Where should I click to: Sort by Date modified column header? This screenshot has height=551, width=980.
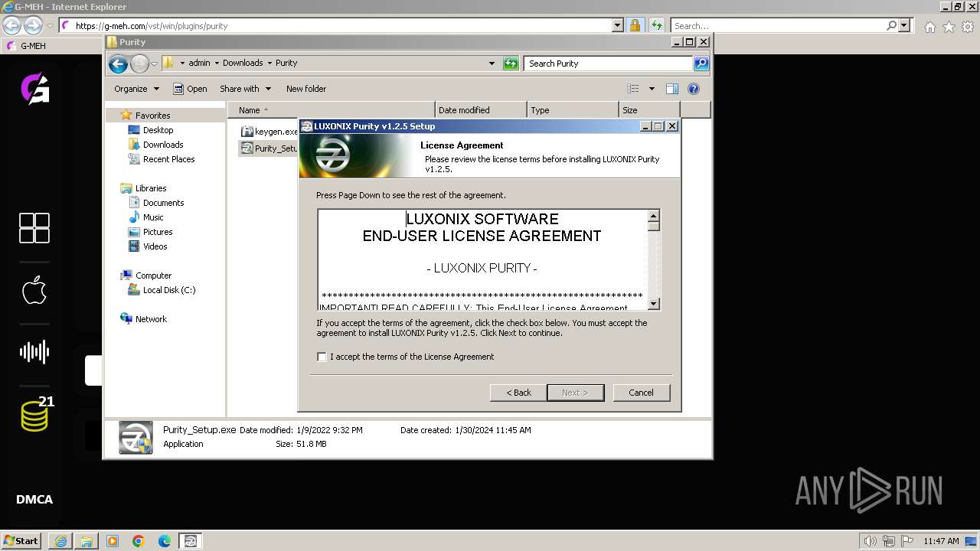pyautogui.click(x=481, y=110)
